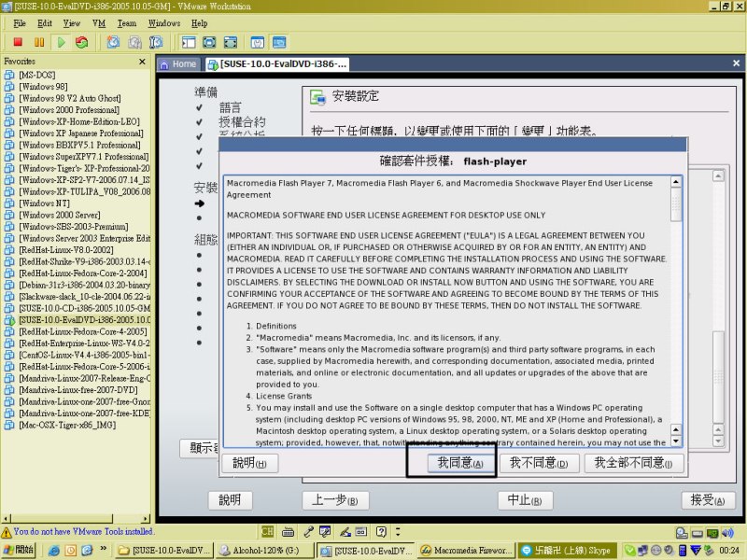Click the Favorites list left scroll arrow

(x=7, y=519)
